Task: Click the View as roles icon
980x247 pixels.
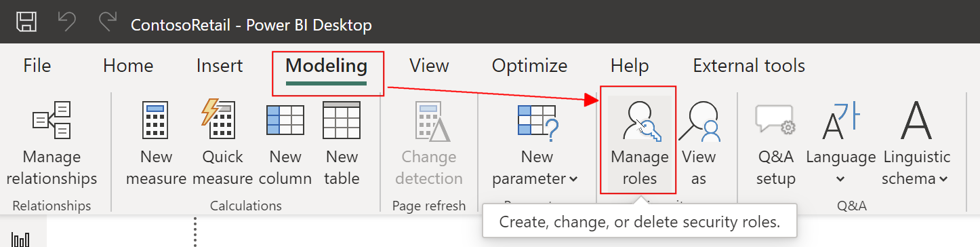Action: (x=699, y=144)
